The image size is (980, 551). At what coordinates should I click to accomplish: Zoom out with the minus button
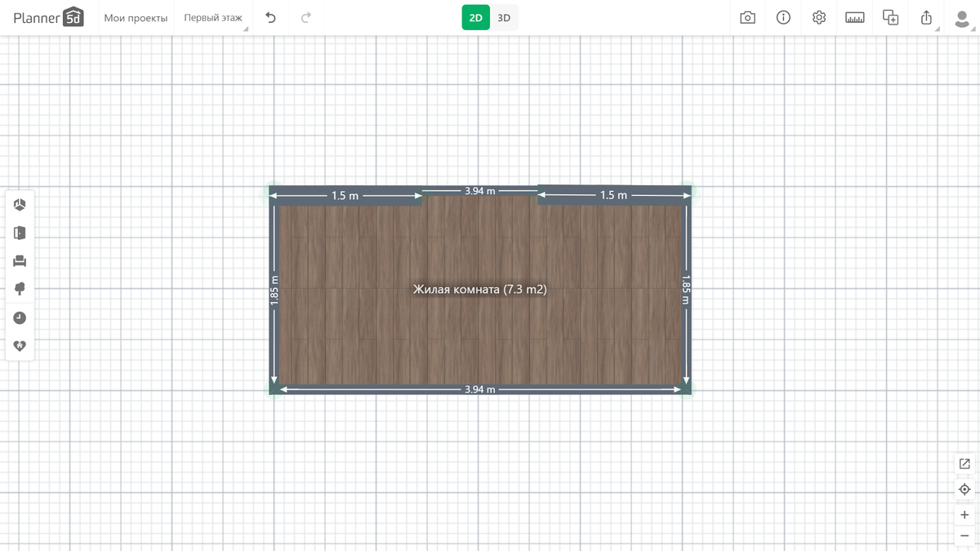964,536
